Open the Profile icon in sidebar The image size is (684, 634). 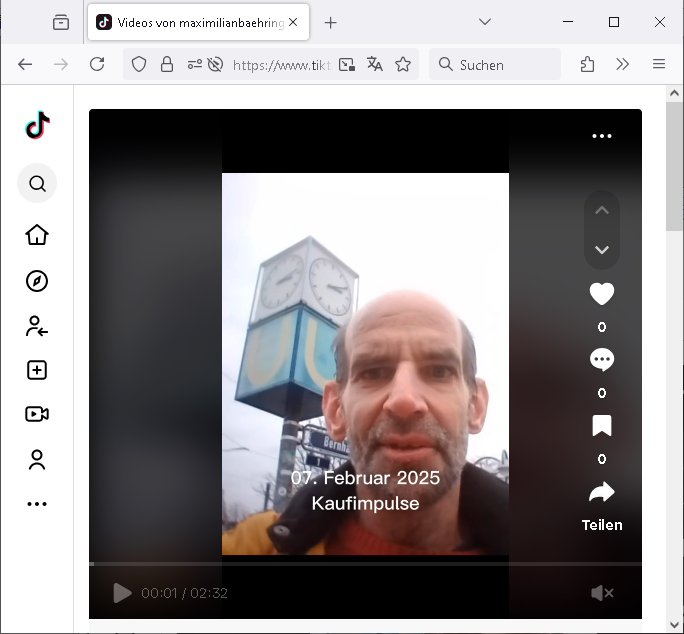click(x=37, y=460)
